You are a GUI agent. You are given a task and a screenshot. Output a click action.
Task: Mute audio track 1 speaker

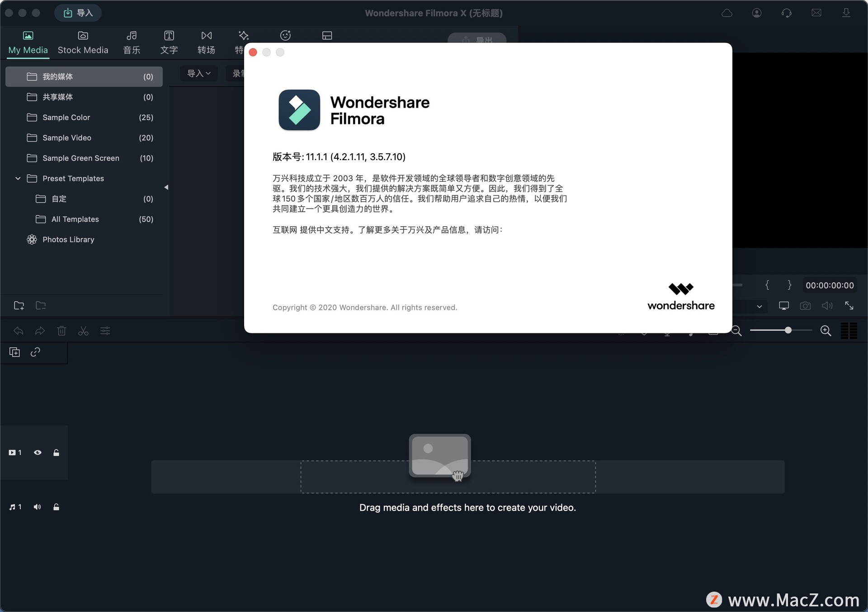pos(37,507)
